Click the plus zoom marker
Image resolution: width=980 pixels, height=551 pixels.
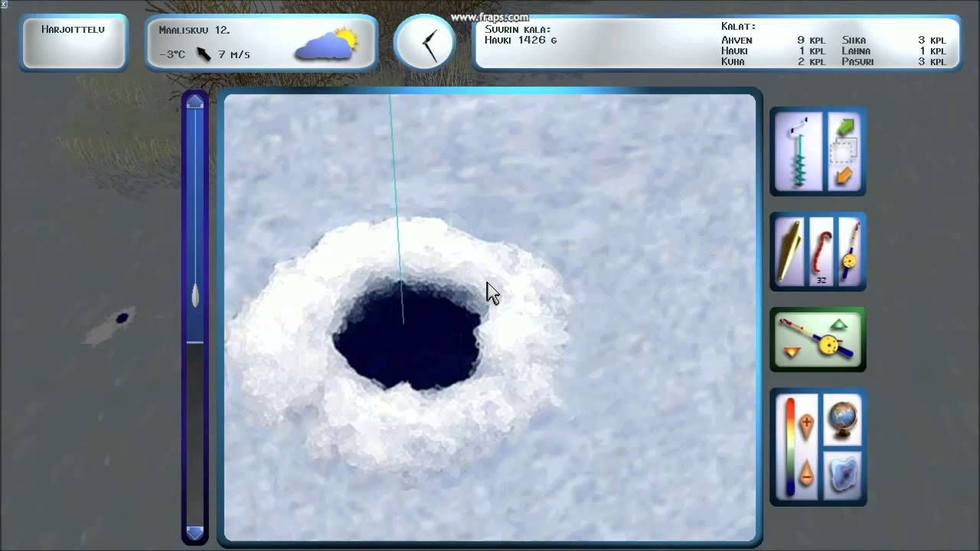(x=806, y=426)
